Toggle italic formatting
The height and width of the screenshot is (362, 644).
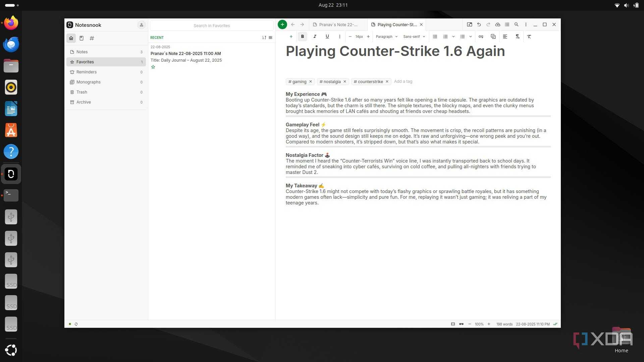point(315,37)
